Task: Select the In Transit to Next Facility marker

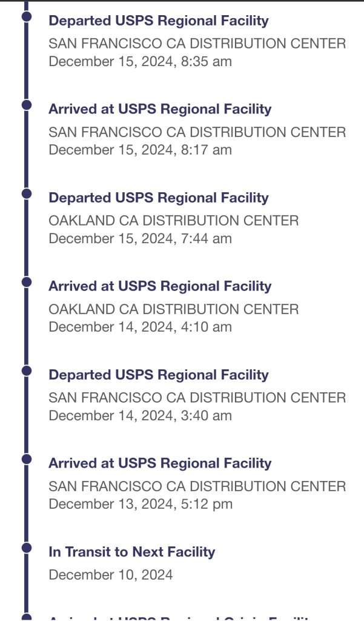Action: tap(26, 548)
